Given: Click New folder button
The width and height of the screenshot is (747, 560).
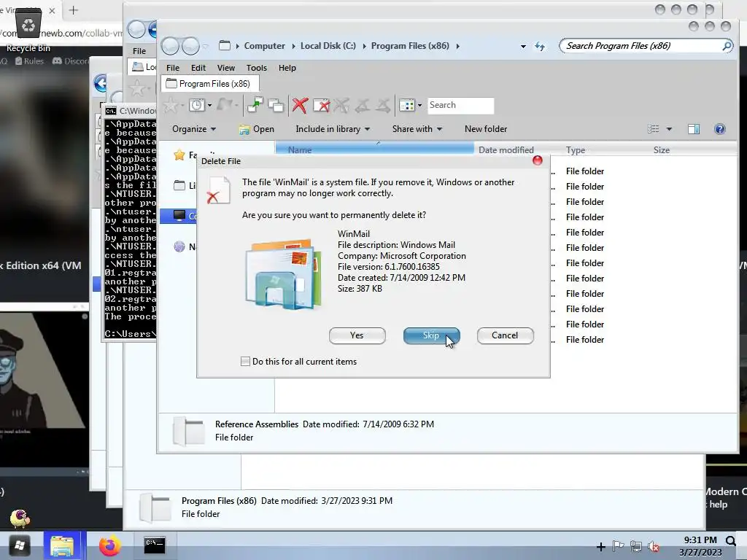Looking at the screenshot, I should click(485, 129).
